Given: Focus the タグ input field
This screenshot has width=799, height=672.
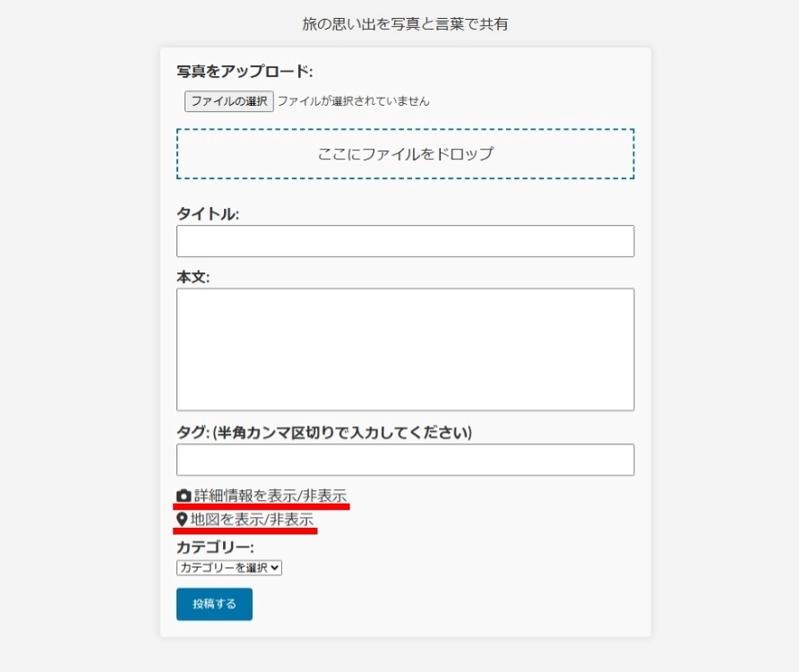Looking at the screenshot, I should (405, 460).
